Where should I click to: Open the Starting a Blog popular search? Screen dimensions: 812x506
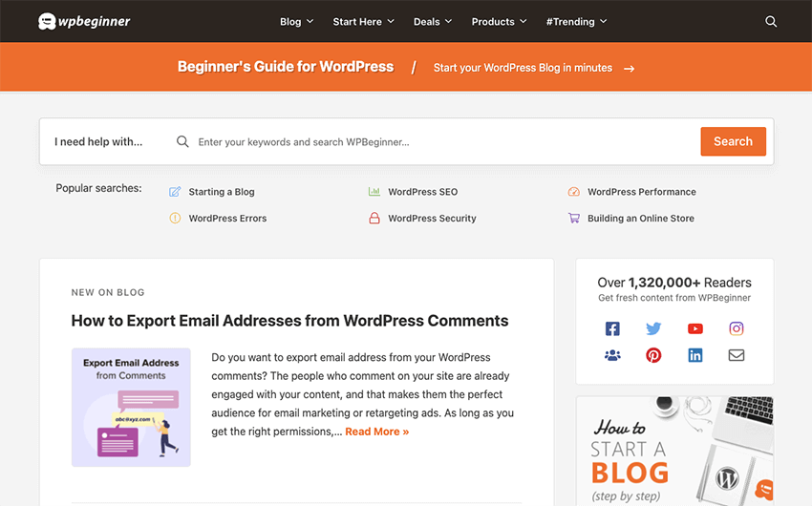pyautogui.click(x=222, y=192)
